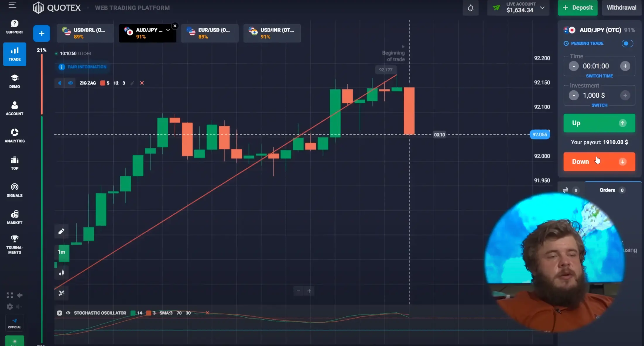Select the Trade sidebar item

click(15, 54)
